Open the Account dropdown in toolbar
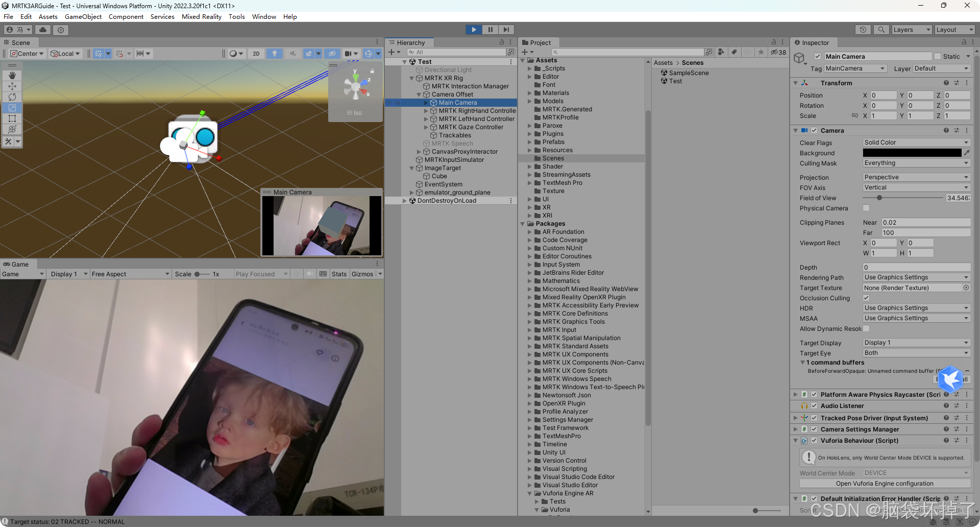The height and width of the screenshot is (527, 980). (x=18, y=30)
